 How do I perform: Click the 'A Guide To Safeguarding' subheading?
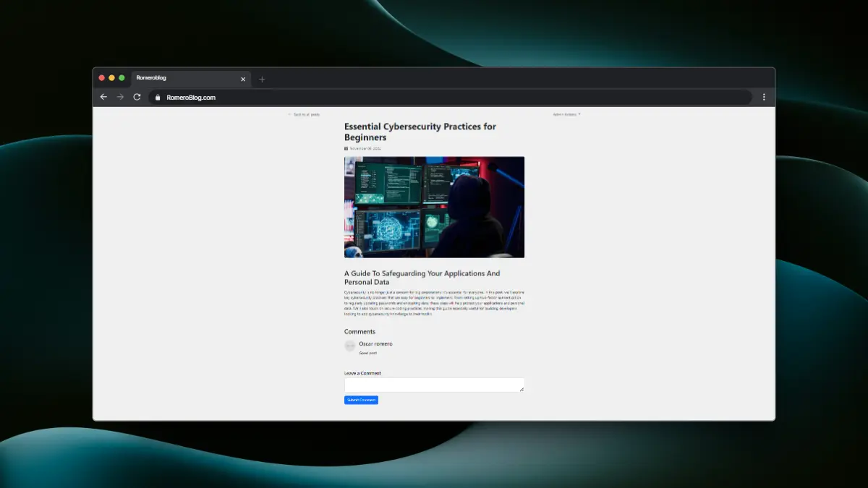tap(422, 278)
